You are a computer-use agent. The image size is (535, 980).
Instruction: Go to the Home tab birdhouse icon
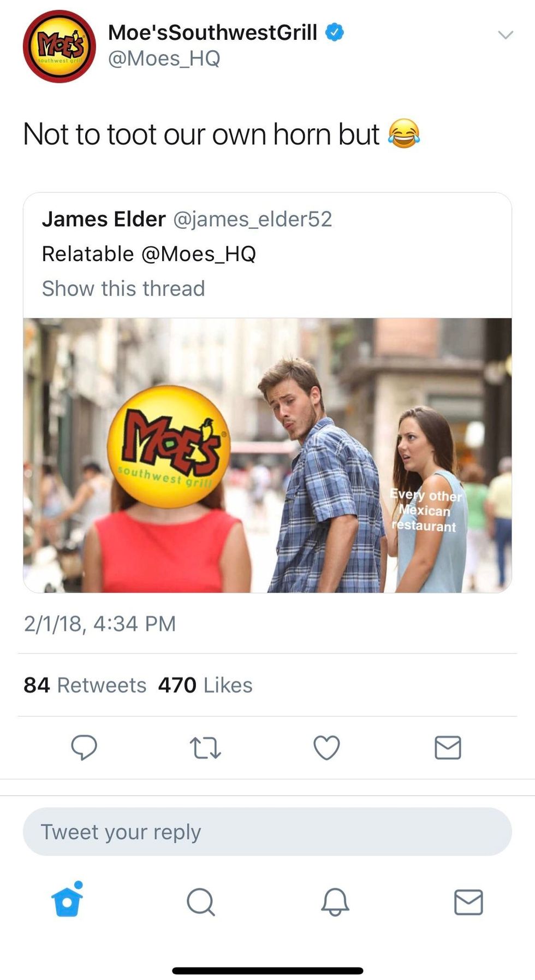pos(67,899)
